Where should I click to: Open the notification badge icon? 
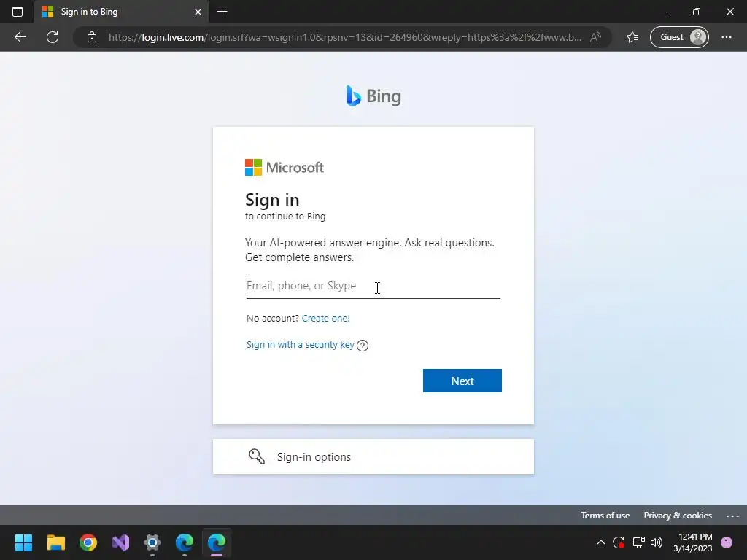tap(727, 542)
